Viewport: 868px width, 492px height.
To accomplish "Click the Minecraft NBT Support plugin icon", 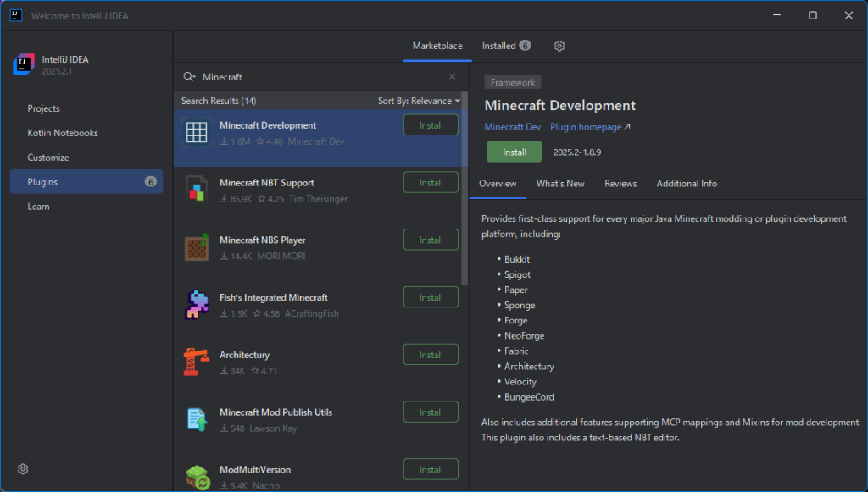I will coord(197,191).
